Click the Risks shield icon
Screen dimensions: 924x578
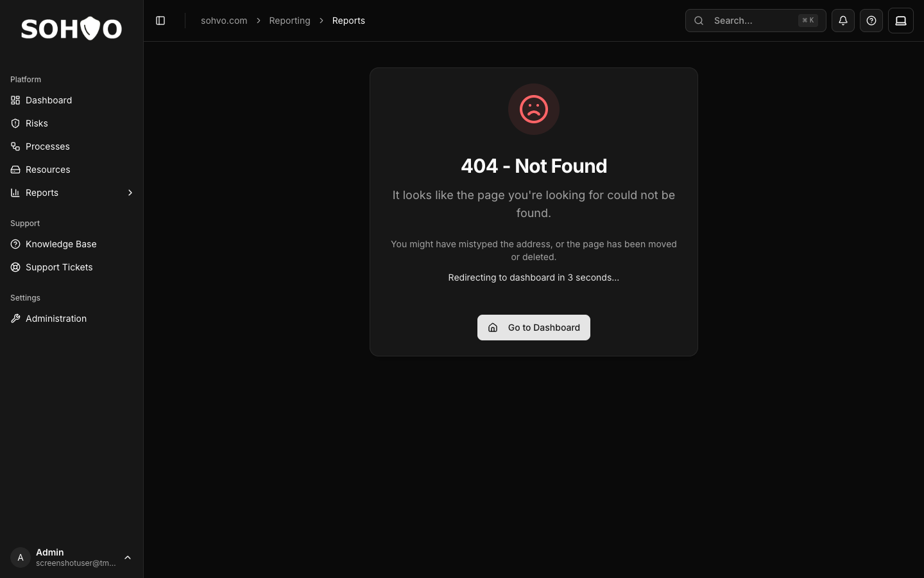coord(15,123)
